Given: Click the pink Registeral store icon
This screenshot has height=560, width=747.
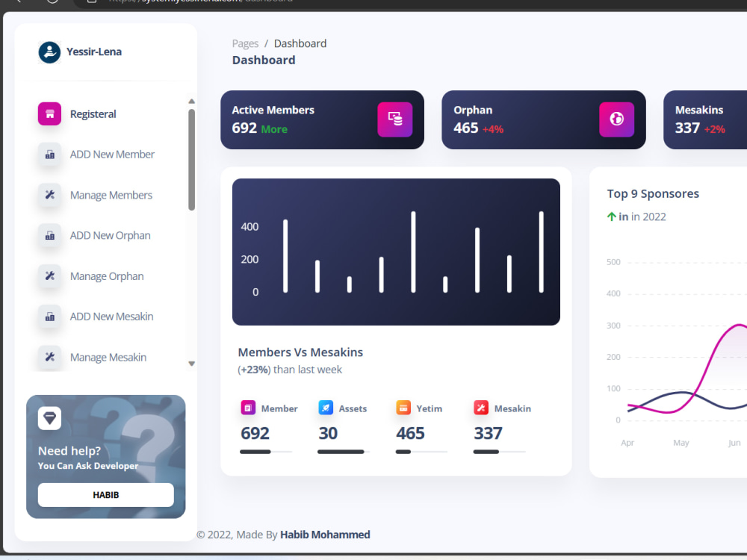Looking at the screenshot, I should 49,113.
